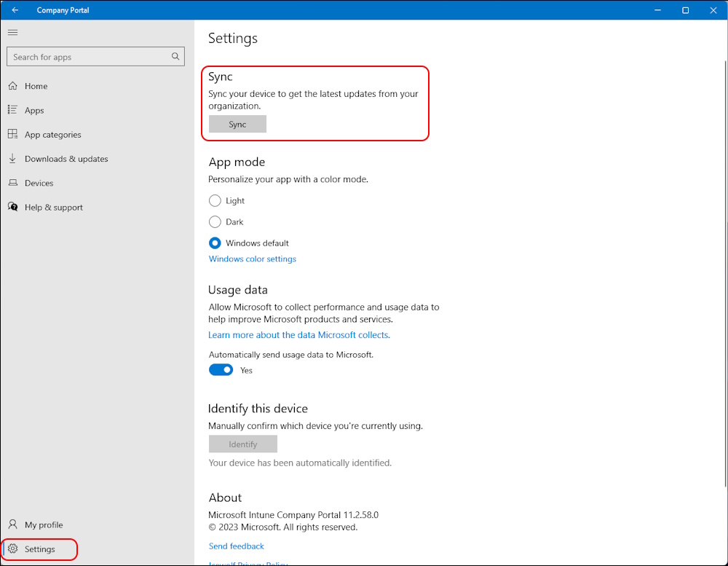Click the 'Usage data' section heading
728x566 pixels.
point(238,289)
